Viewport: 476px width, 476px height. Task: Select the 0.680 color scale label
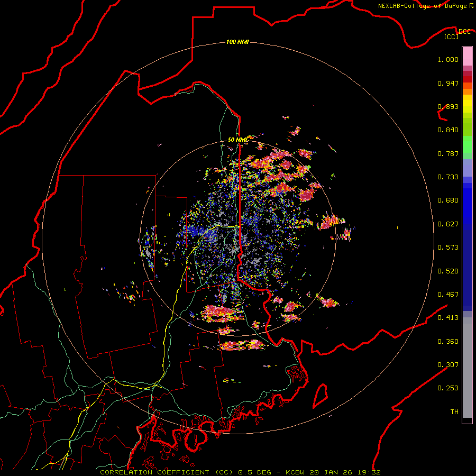(x=448, y=200)
